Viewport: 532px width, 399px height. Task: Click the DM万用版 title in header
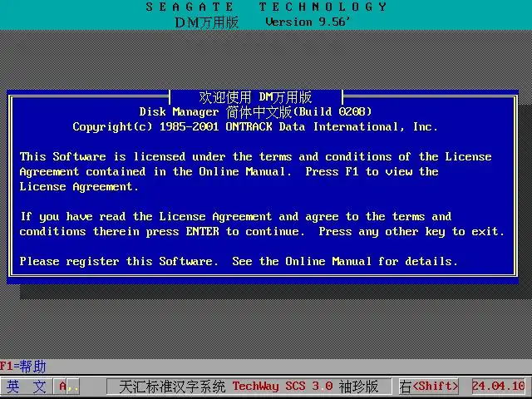[207, 22]
